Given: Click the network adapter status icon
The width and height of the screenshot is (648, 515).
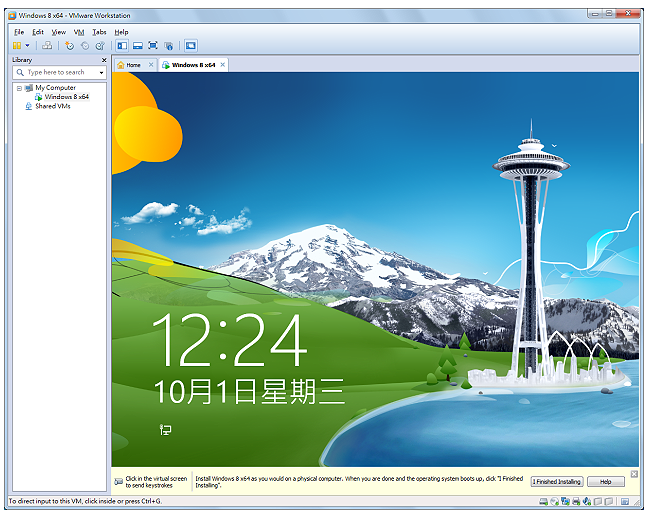Looking at the screenshot, I should [x=565, y=502].
